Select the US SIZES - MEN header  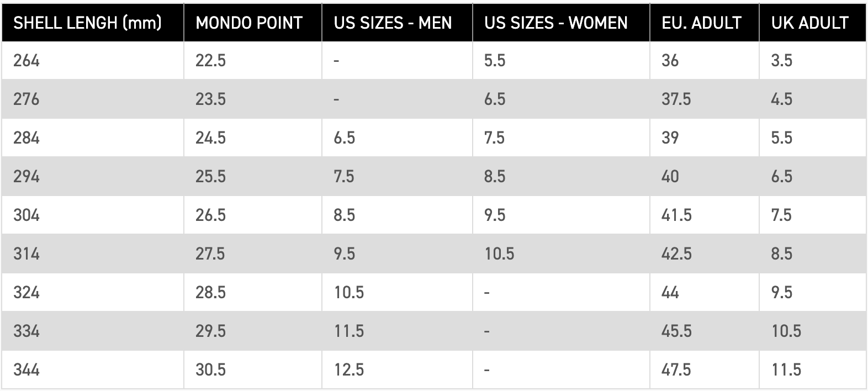pyautogui.click(x=397, y=22)
